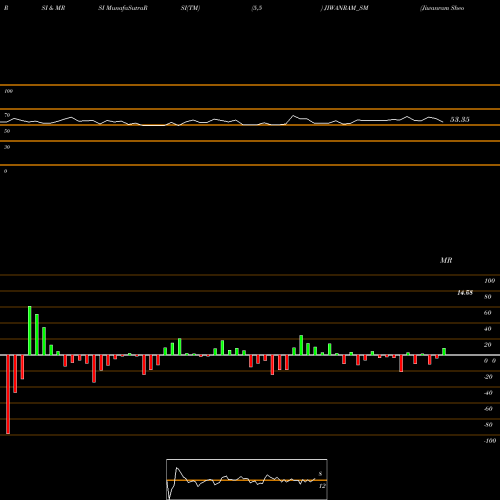Click the 80 label on MR axis
The image size is (500, 500).
[488, 297]
